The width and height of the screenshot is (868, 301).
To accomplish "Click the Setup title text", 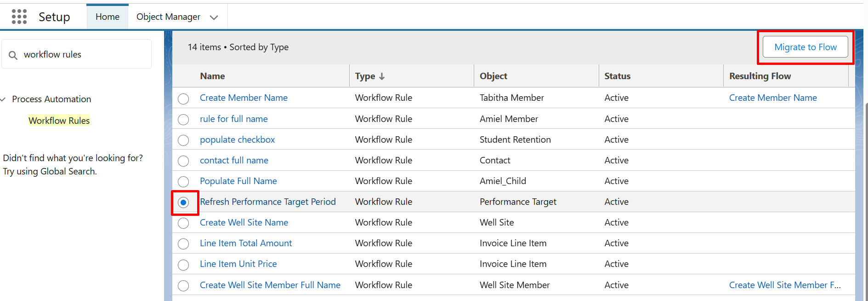I will [x=54, y=17].
